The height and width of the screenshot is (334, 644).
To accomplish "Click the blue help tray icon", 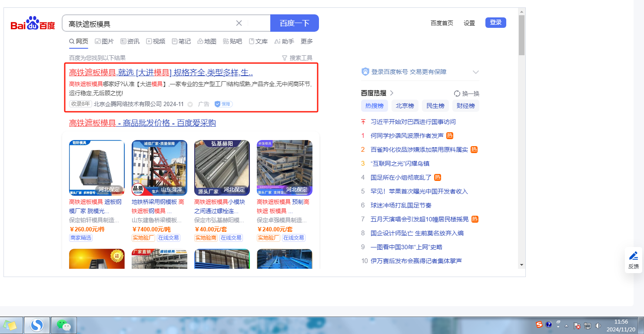I will 549,324.
